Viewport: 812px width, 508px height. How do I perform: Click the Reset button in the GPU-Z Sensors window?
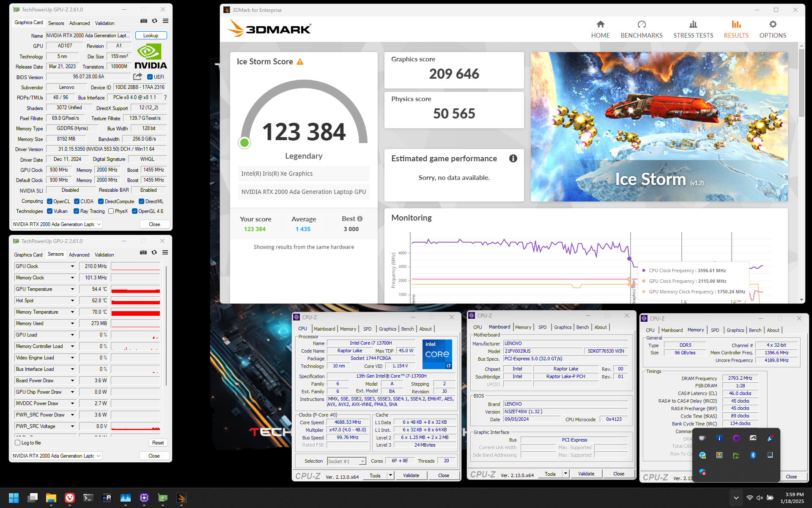[158, 443]
